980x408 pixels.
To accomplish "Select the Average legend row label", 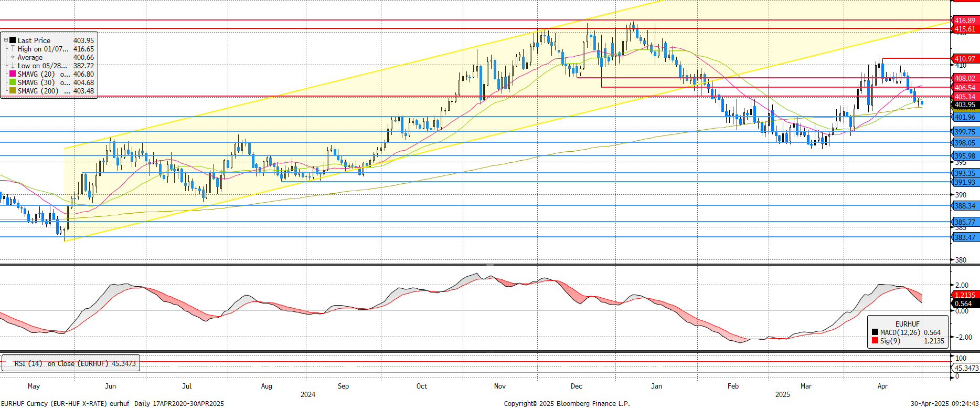I will click(x=30, y=57).
